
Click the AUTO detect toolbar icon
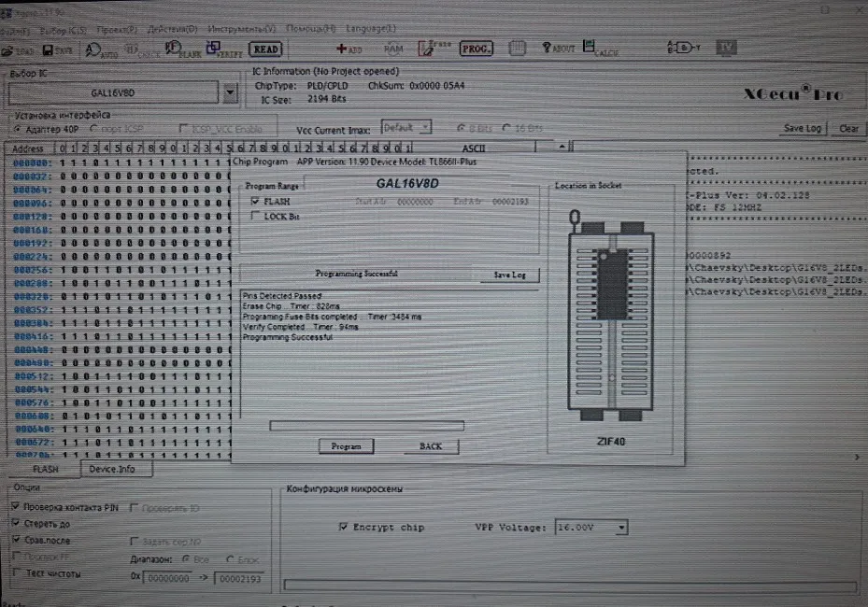(x=101, y=51)
